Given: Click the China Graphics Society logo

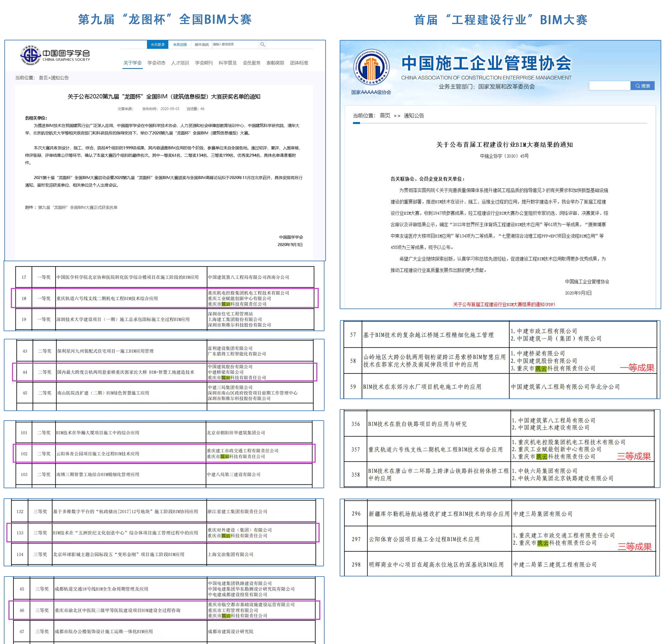Looking at the screenshot, I should tap(55, 55).
